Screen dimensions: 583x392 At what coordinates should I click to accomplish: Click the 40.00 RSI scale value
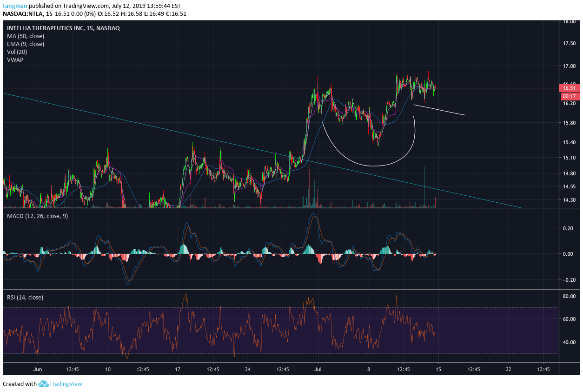click(x=570, y=342)
